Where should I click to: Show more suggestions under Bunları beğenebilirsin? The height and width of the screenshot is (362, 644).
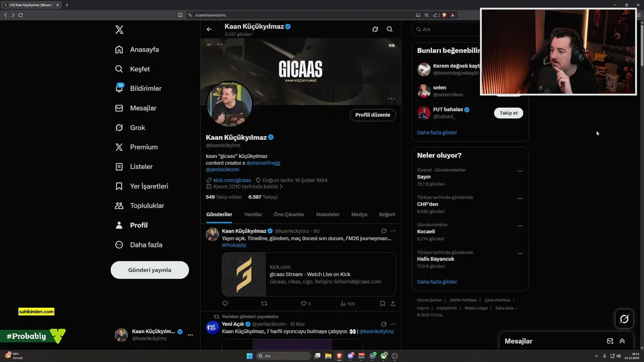pos(437,133)
